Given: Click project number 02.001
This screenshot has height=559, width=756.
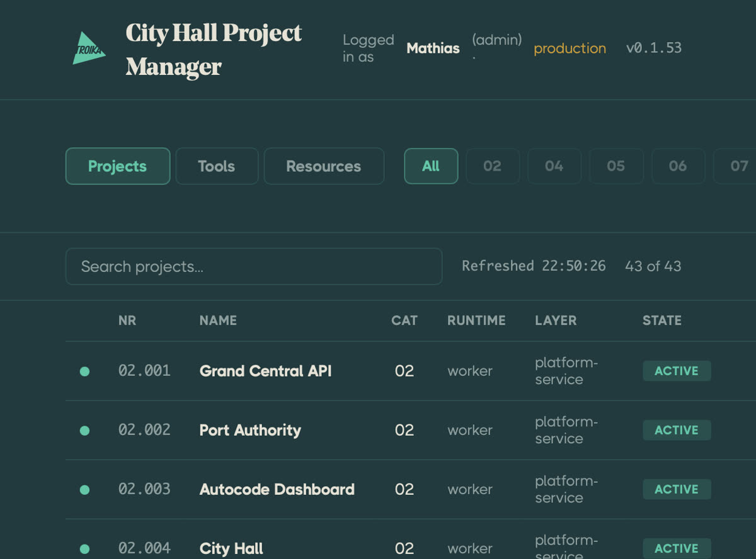Looking at the screenshot, I should (x=144, y=371).
